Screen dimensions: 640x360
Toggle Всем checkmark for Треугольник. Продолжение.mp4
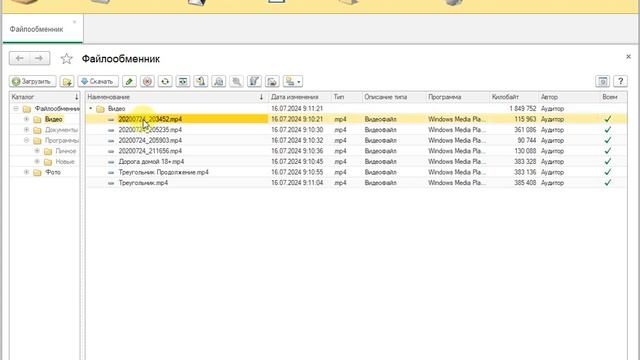608,172
